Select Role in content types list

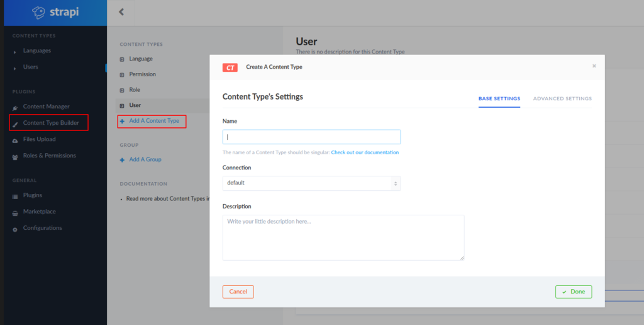[135, 89]
